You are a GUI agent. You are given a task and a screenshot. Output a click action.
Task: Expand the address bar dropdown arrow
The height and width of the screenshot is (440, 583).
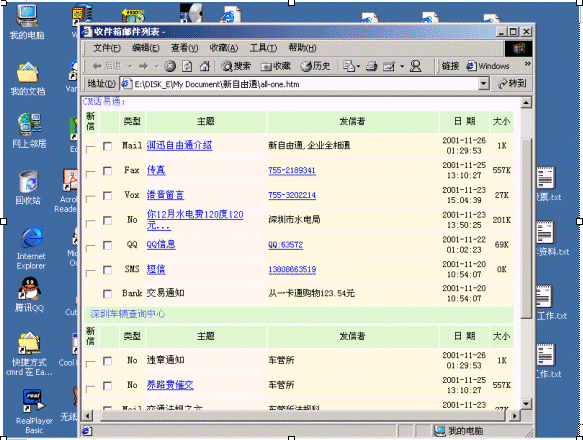click(483, 84)
